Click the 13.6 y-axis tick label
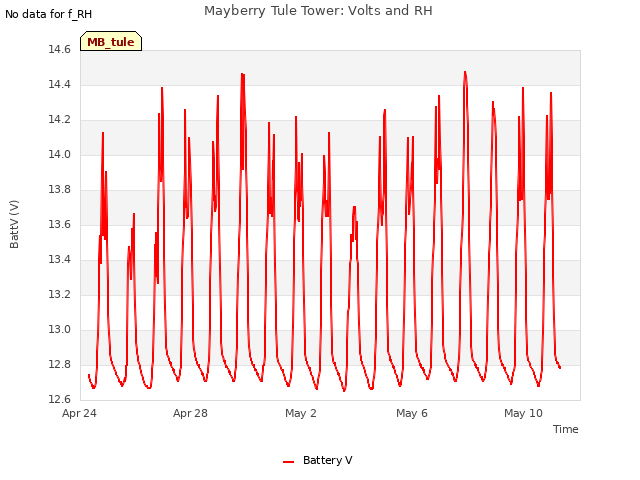The width and height of the screenshot is (640, 480). click(x=60, y=225)
